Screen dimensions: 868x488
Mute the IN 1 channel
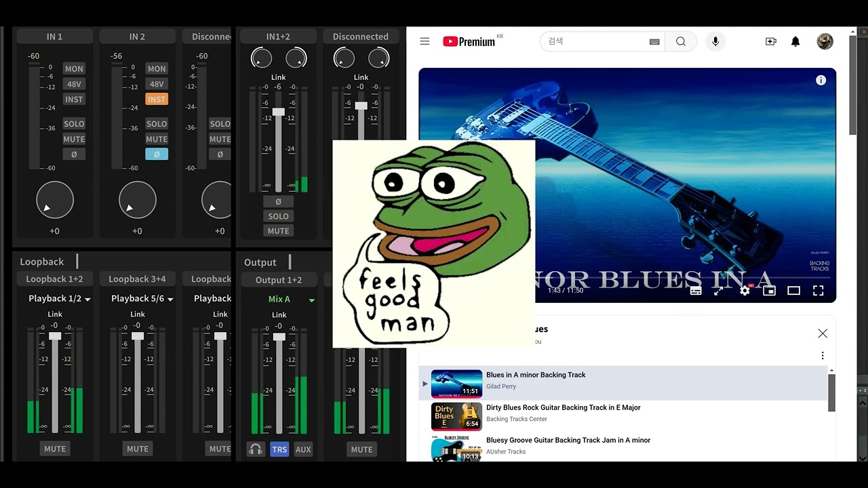[74, 140]
